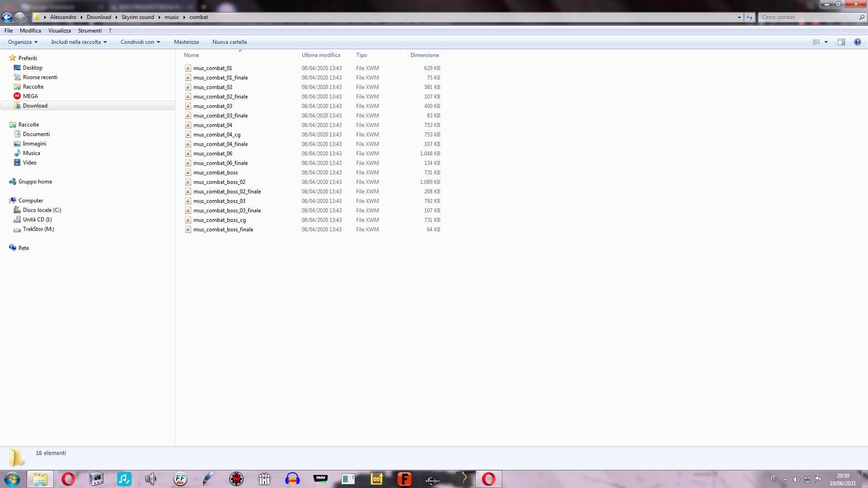Screen dimensions: 868x488
Task: Select Rete in the sidebar
Action: point(24,248)
